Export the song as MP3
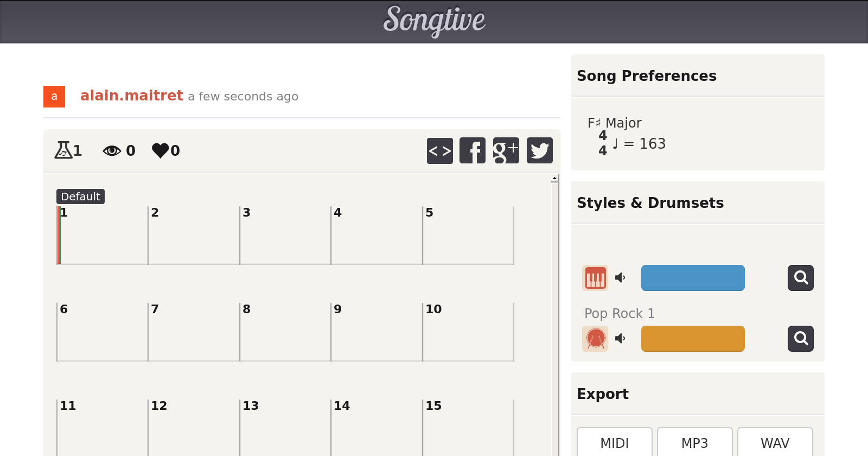Viewport: 868px width, 456px height. coord(694,443)
